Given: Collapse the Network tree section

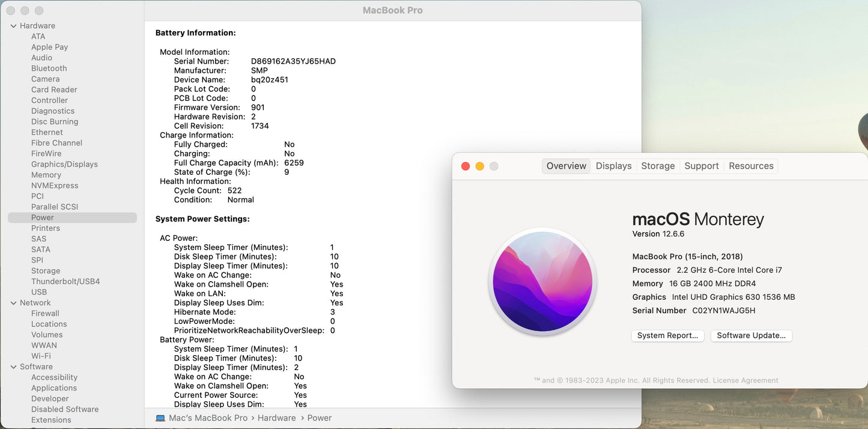Looking at the screenshot, I should coord(13,303).
